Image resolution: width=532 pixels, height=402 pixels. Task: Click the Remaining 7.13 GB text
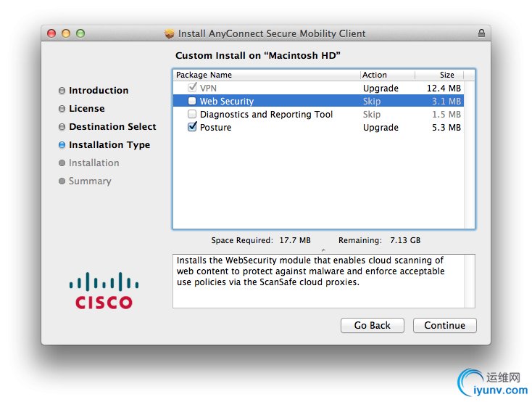tap(379, 240)
